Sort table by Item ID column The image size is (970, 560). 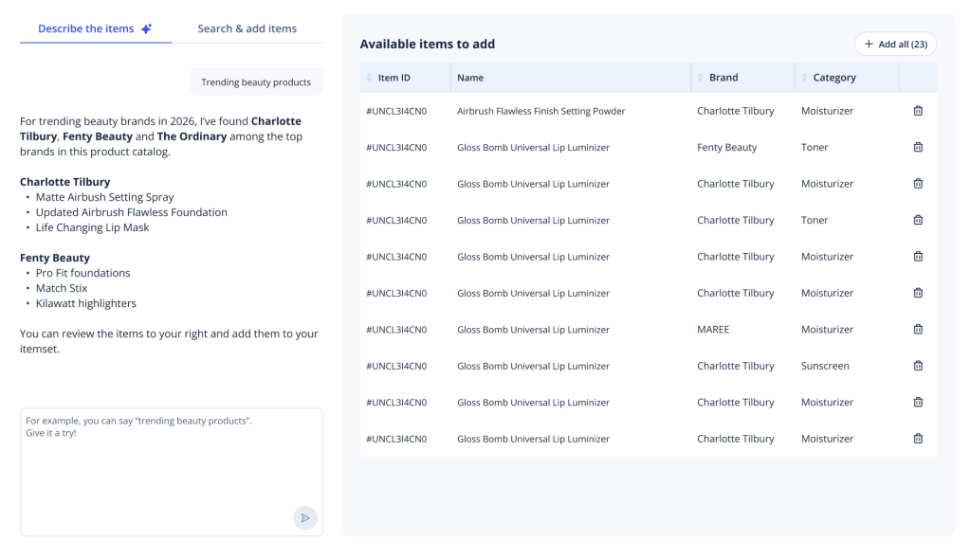(369, 78)
